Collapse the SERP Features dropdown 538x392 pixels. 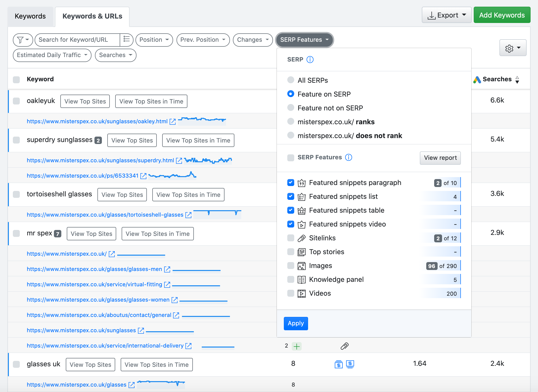click(x=304, y=40)
